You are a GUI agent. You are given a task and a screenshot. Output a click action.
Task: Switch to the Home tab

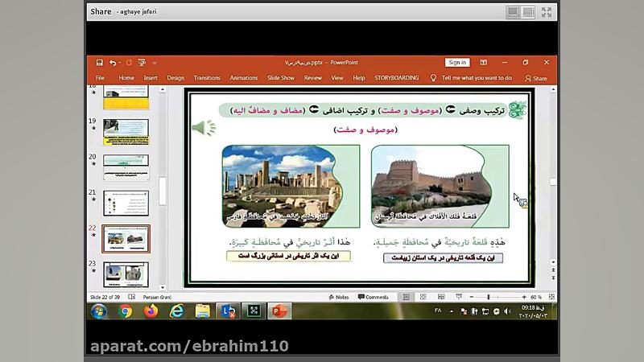coord(126,78)
